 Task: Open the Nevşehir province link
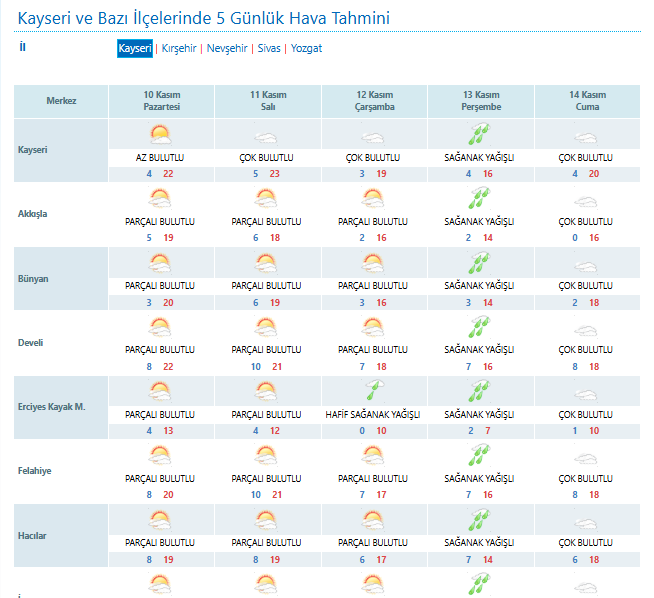click(x=229, y=48)
